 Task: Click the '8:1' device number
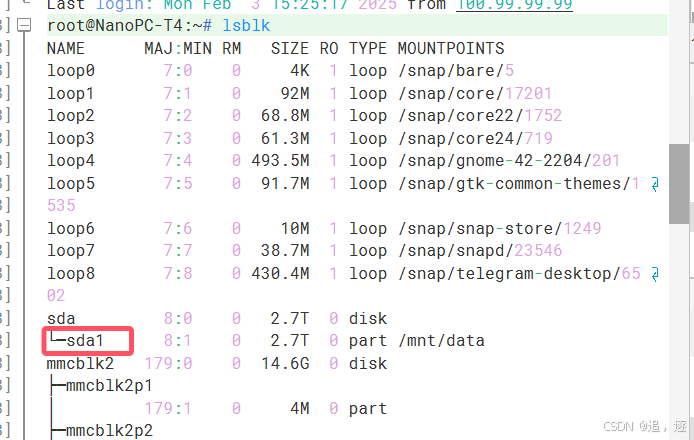[178, 341]
